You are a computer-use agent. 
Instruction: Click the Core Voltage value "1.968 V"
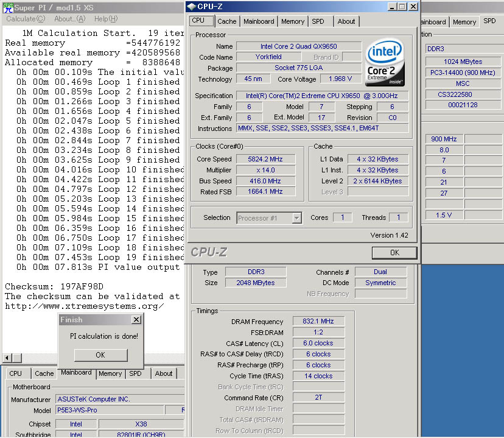340,79
